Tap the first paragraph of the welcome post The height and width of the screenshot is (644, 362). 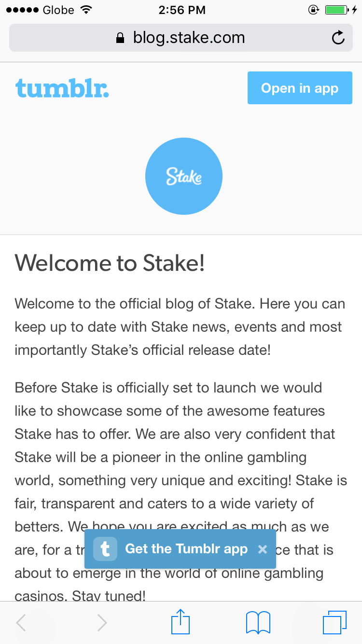(x=180, y=327)
